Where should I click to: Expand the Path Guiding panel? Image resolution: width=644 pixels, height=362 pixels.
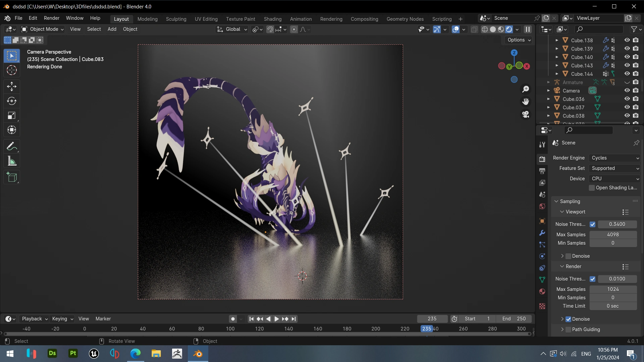[562, 329]
